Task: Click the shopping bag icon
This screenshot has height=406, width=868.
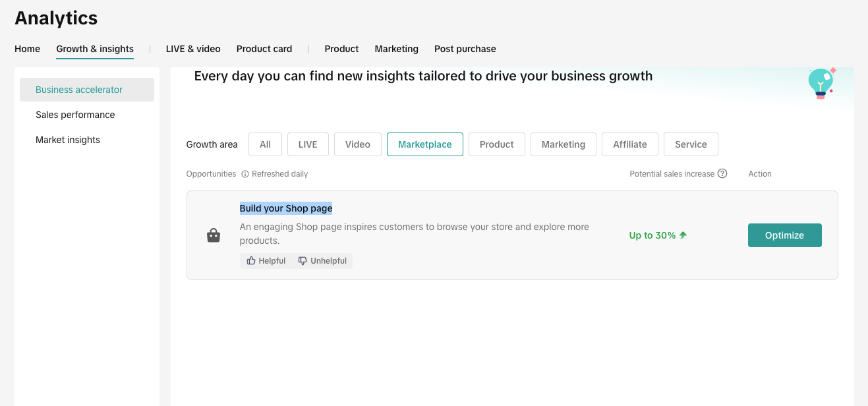Action: tap(214, 235)
